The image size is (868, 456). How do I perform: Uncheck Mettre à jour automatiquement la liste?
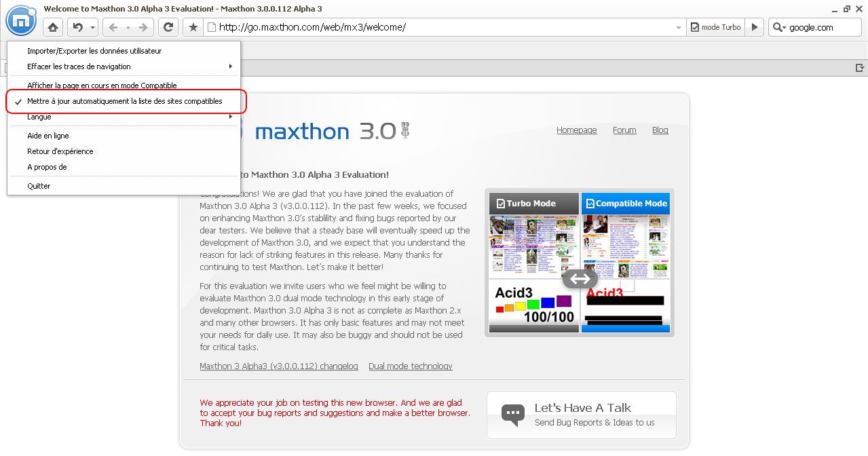point(125,101)
